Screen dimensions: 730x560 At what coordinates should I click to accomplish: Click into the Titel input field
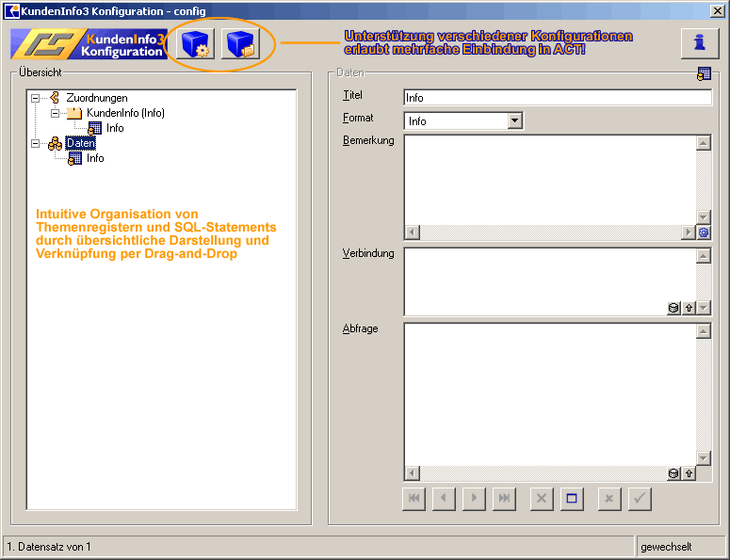[556, 97]
